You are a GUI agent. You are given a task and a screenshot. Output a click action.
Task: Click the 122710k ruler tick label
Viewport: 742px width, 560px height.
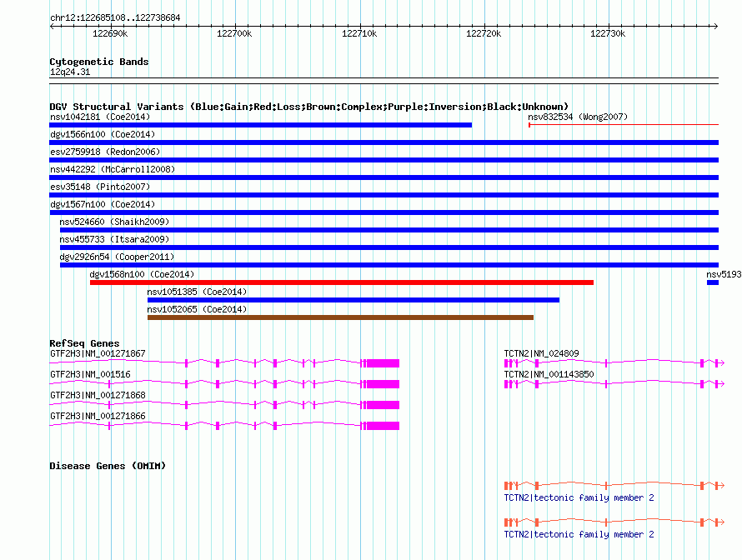tap(359, 33)
